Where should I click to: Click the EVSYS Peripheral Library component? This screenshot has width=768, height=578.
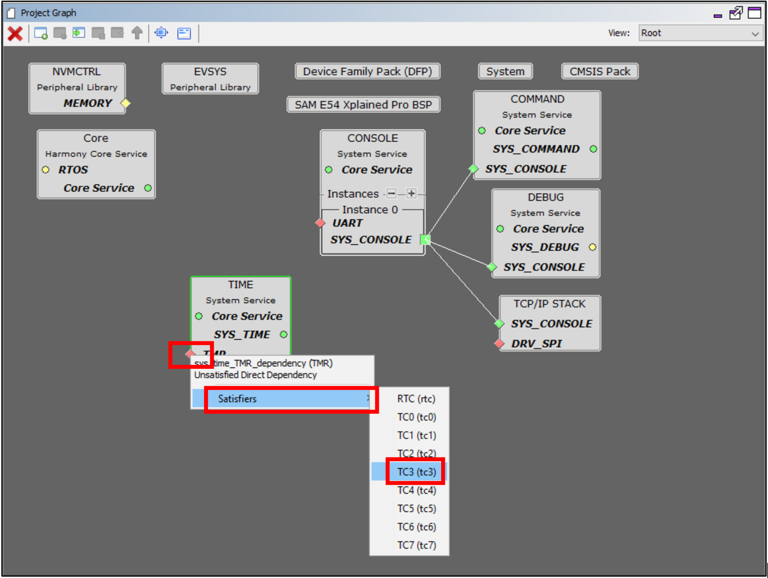click(x=210, y=79)
